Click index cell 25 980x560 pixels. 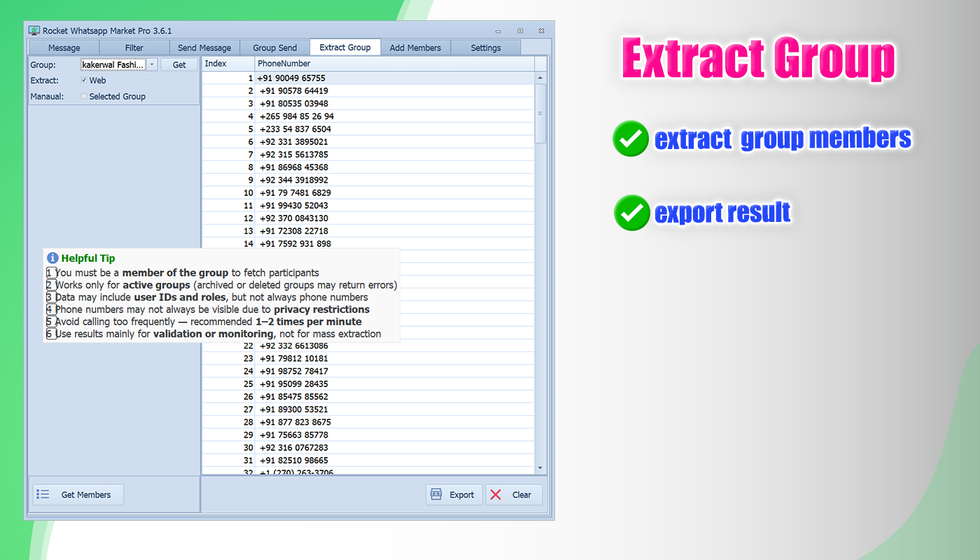tap(228, 384)
